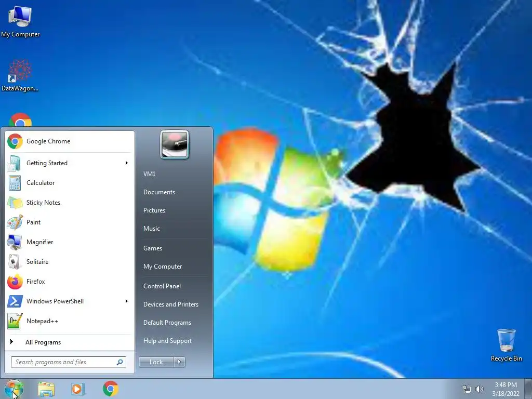Image resolution: width=532 pixels, height=399 pixels.
Task: Open Google Chrome icon in Start menu
Action: (x=15, y=141)
